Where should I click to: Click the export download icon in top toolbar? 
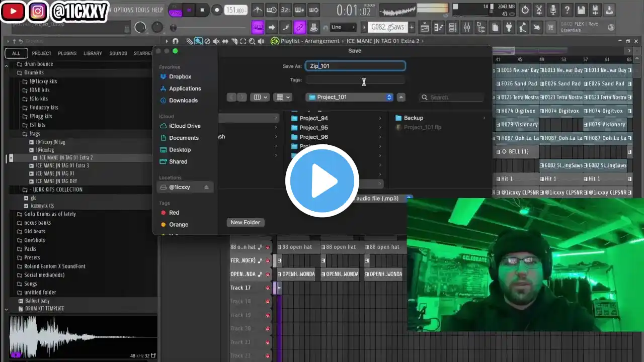pos(609,10)
